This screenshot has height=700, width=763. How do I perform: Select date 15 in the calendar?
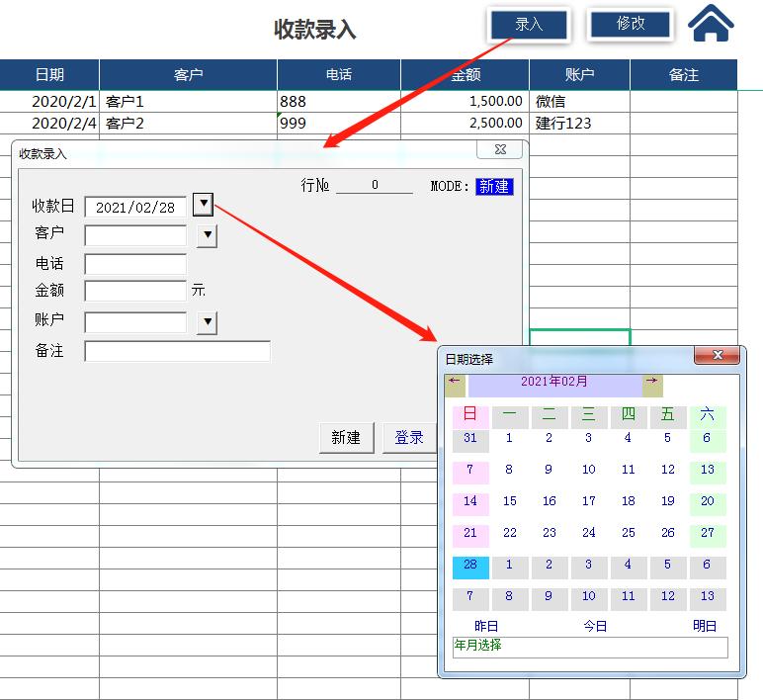[x=510, y=504]
